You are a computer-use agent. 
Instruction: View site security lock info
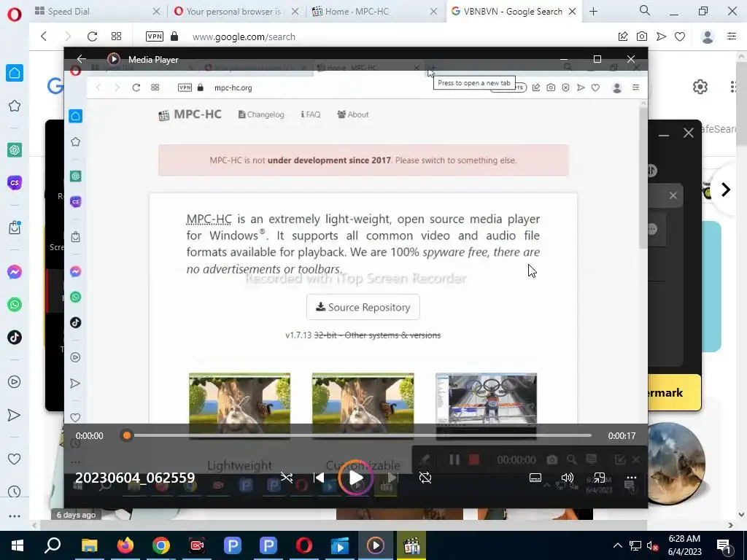coord(174,36)
